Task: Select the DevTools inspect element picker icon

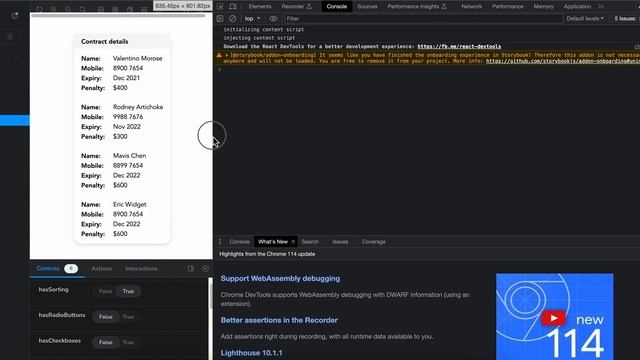Action: coord(220,7)
